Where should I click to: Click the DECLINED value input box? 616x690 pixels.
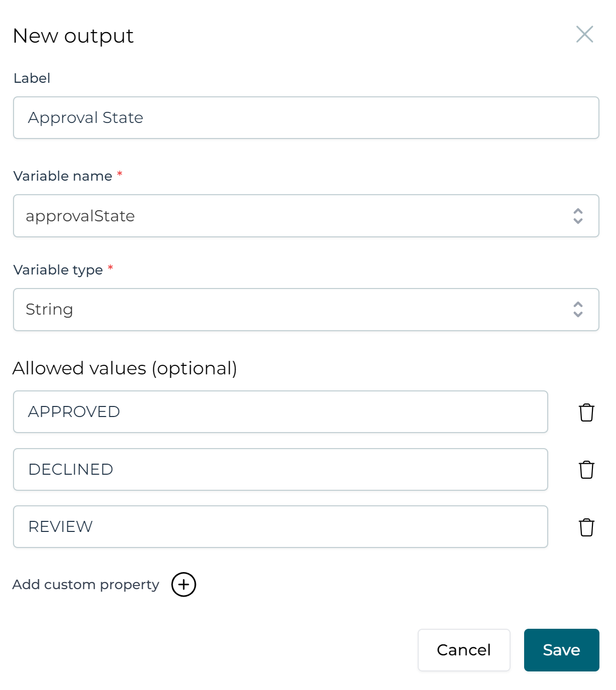coord(280,470)
